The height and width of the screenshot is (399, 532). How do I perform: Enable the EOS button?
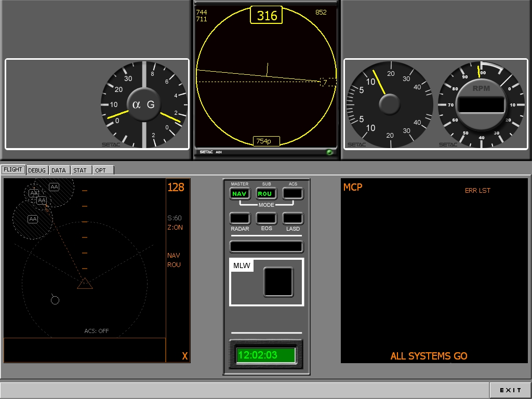click(267, 219)
